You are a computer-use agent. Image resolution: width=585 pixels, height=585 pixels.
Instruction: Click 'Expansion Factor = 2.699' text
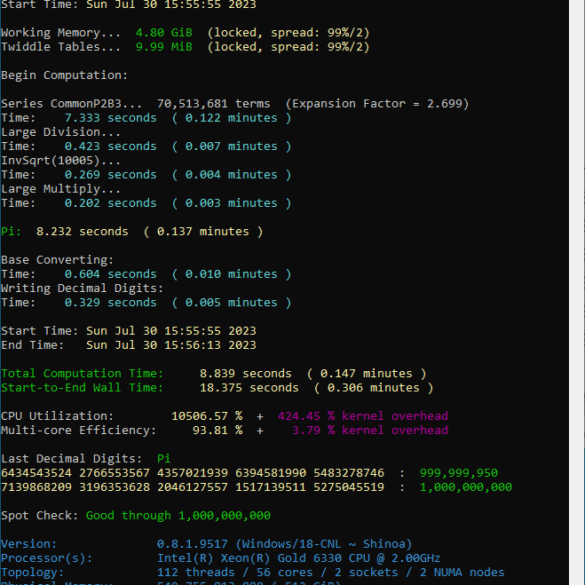click(377, 104)
